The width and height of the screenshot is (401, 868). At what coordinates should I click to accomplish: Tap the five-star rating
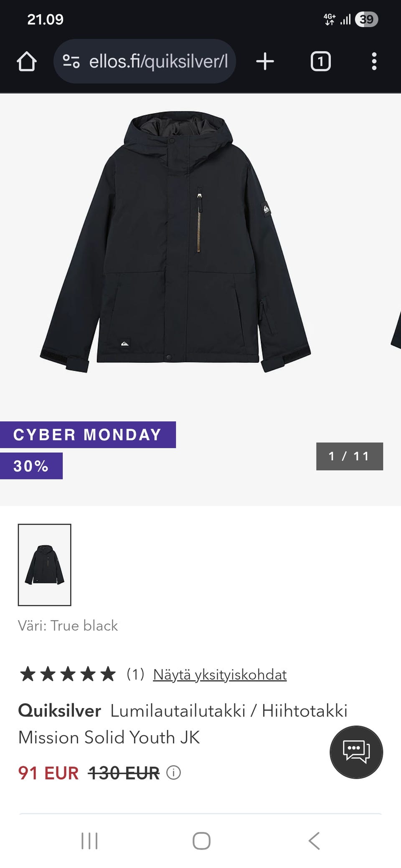pyautogui.click(x=68, y=674)
